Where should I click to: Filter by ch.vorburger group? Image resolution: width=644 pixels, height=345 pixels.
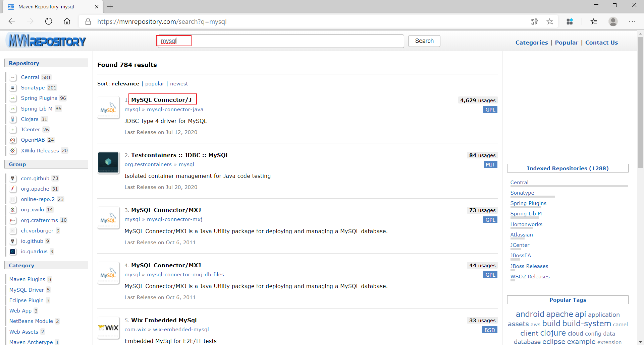37,231
